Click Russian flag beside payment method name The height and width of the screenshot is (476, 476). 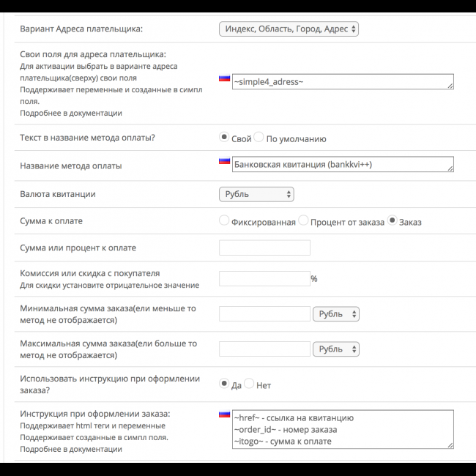tap(224, 160)
